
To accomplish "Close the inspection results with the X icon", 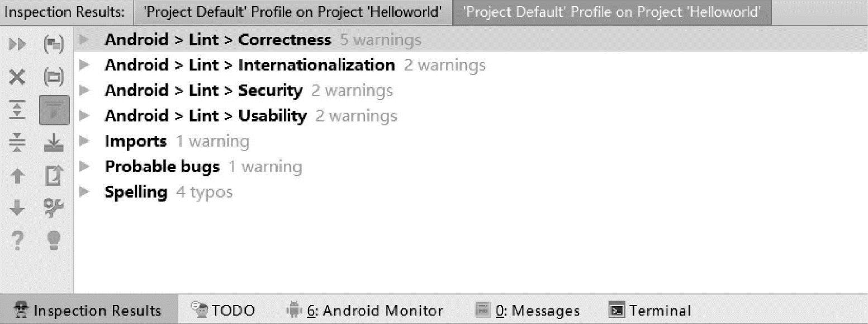I will 18,77.
